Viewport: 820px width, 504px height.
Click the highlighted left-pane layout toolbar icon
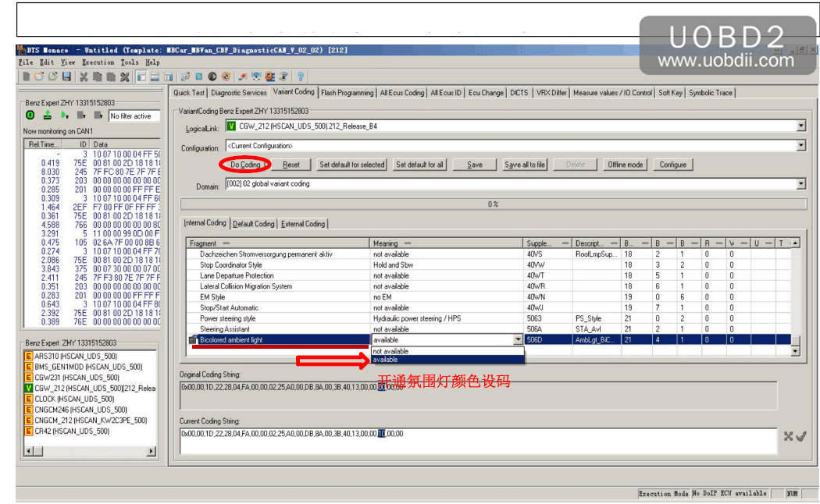pyautogui.click(x=141, y=76)
